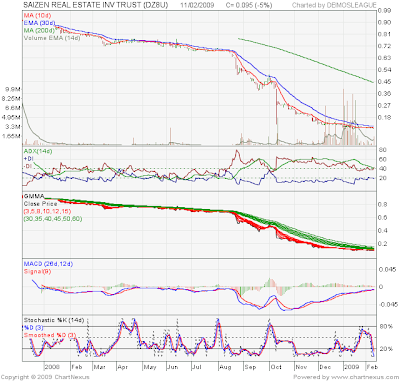Screen dimensions: 400x381
Task: Click the GMMA panel label
Action: pyautogui.click(x=34, y=196)
